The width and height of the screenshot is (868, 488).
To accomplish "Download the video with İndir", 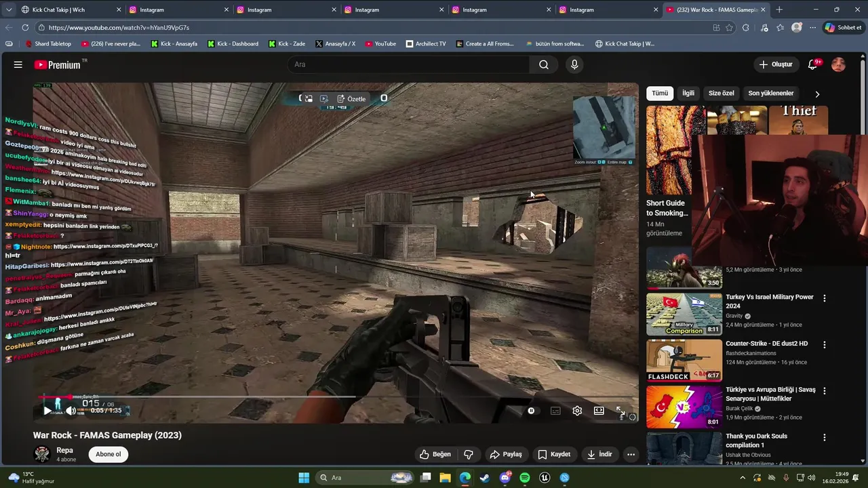I will click(x=599, y=454).
